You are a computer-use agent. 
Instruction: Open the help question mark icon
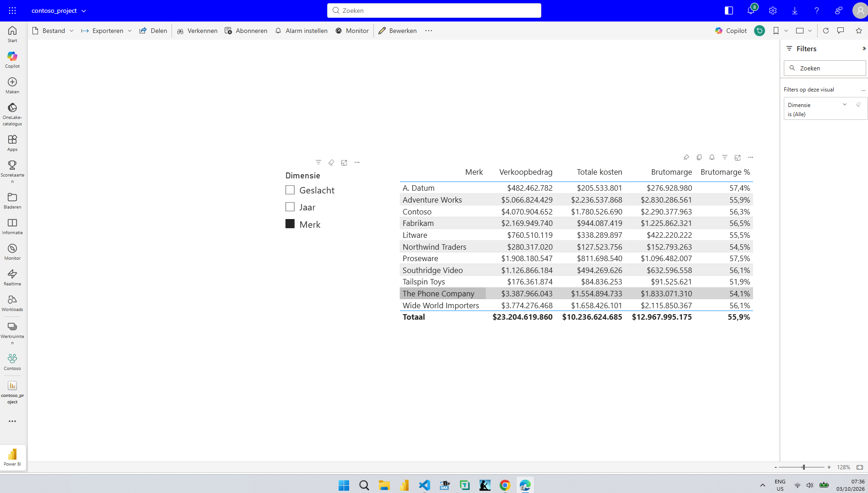click(x=817, y=11)
